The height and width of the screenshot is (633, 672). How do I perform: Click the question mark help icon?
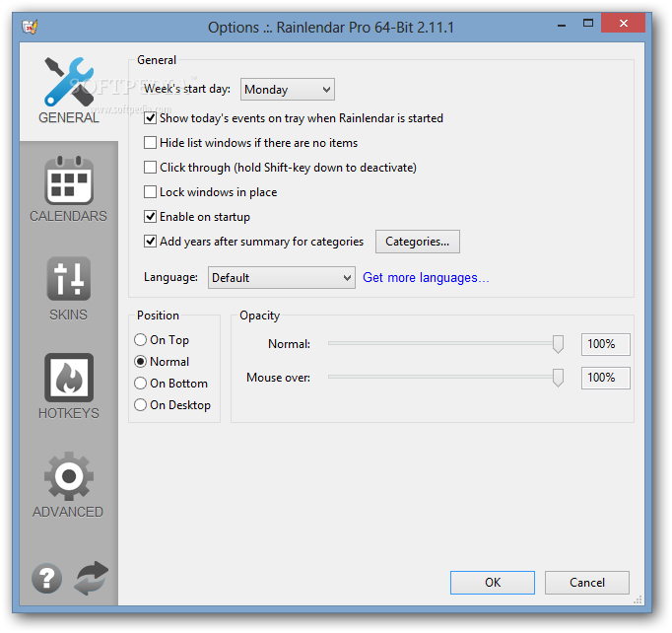[x=46, y=578]
